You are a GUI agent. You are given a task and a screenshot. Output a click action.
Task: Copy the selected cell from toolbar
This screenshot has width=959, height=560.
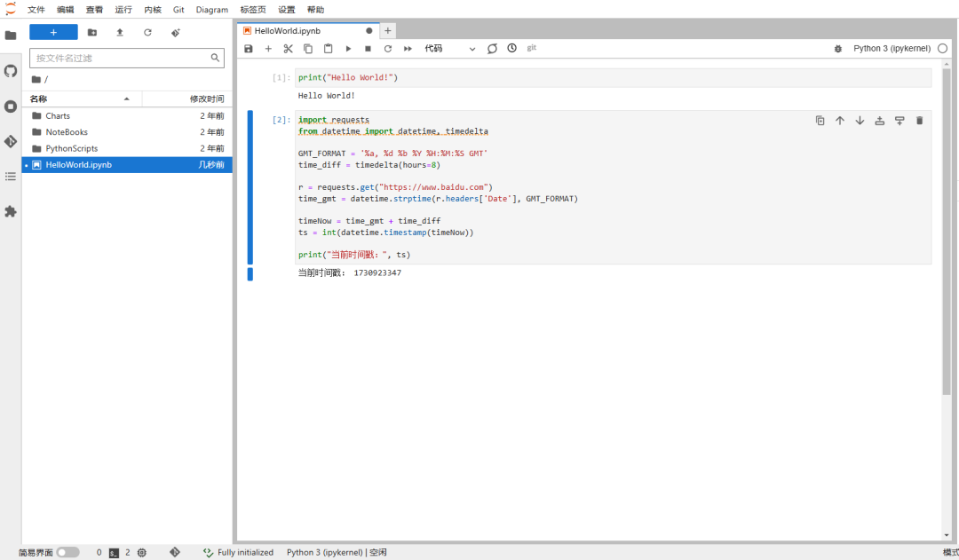308,48
